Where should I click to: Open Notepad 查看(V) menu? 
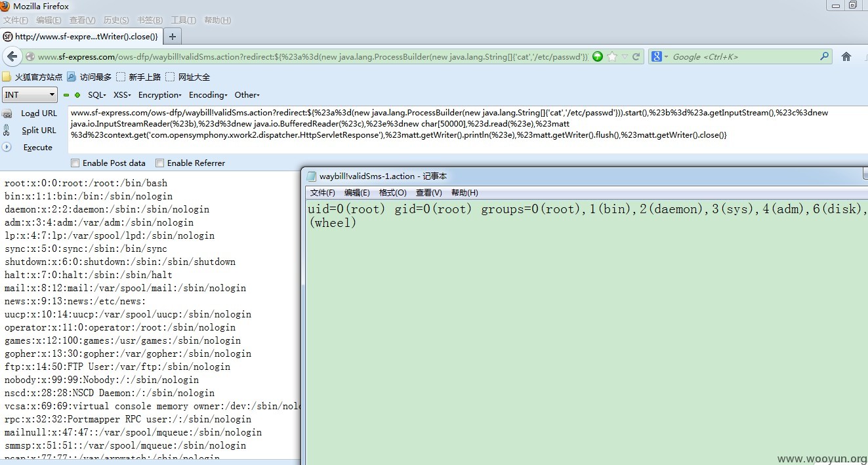coord(429,193)
